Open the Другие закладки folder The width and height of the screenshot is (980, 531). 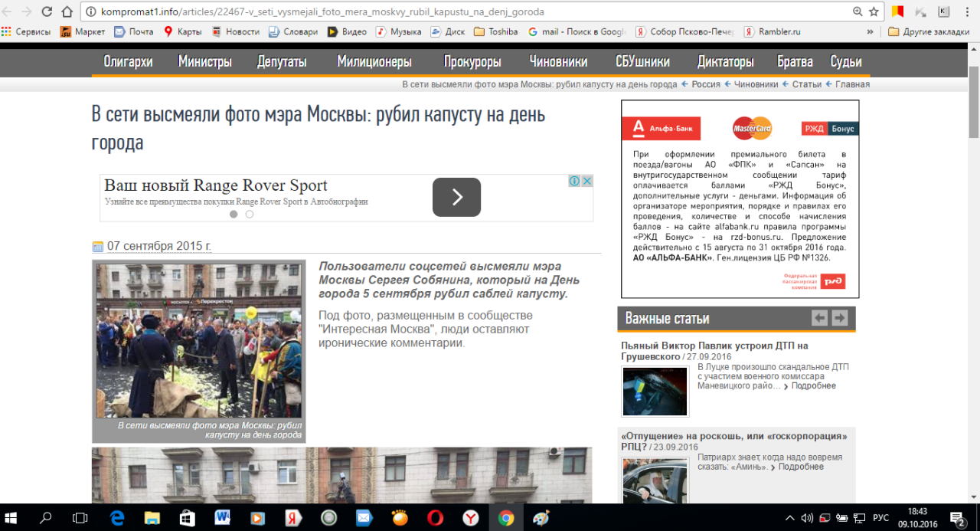point(929,31)
